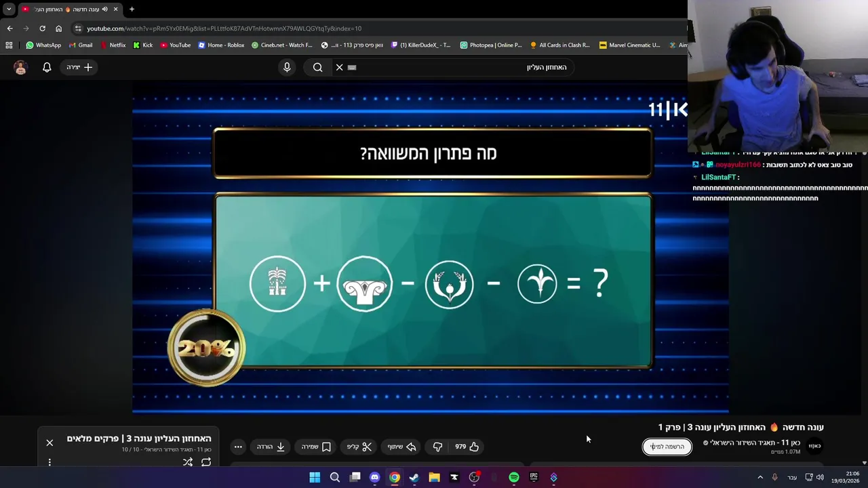Open the כאן 11 channel avatar
The width and height of the screenshot is (868, 488).
(814, 446)
